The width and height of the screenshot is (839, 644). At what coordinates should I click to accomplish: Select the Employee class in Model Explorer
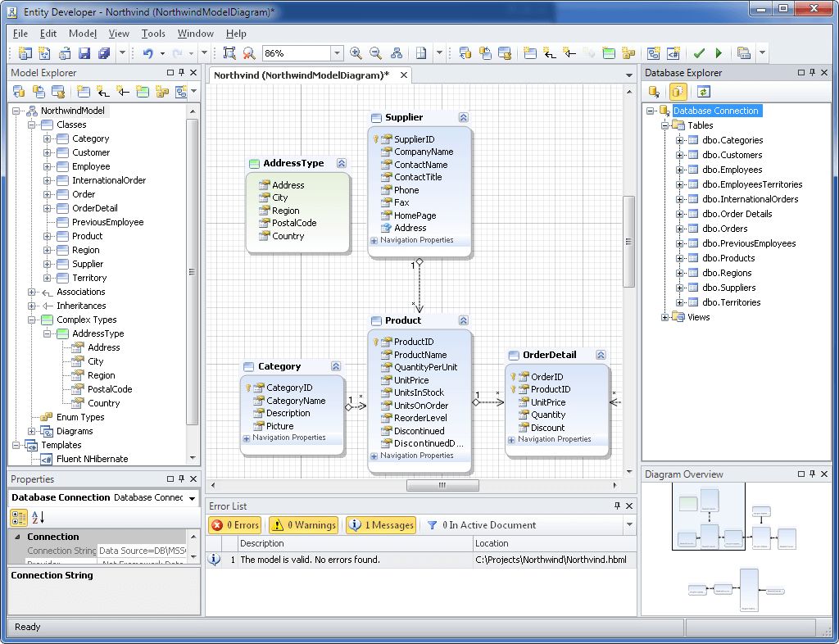click(x=91, y=166)
